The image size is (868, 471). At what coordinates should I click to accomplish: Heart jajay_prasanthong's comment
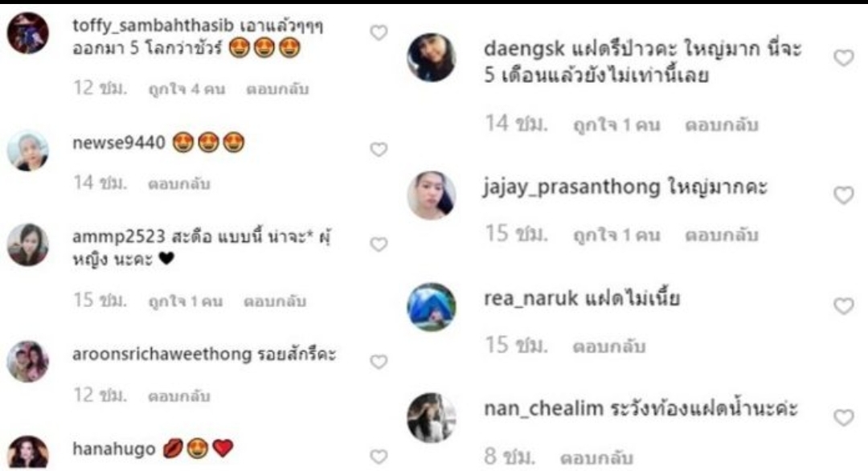tap(844, 195)
